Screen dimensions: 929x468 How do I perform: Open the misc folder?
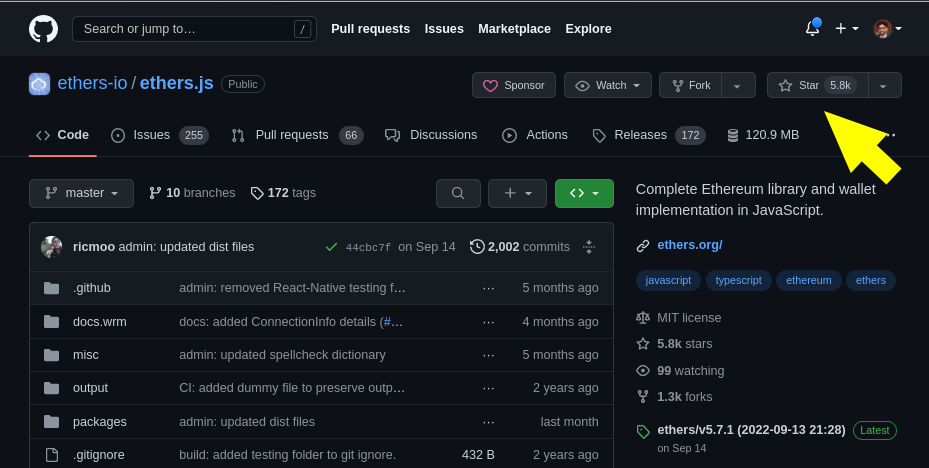click(86, 355)
